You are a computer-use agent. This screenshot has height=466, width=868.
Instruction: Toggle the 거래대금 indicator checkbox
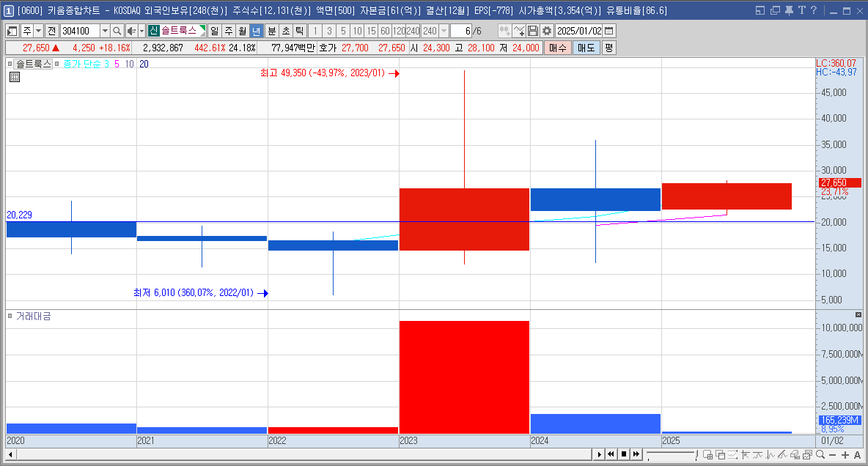pyautogui.click(x=10, y=316)
